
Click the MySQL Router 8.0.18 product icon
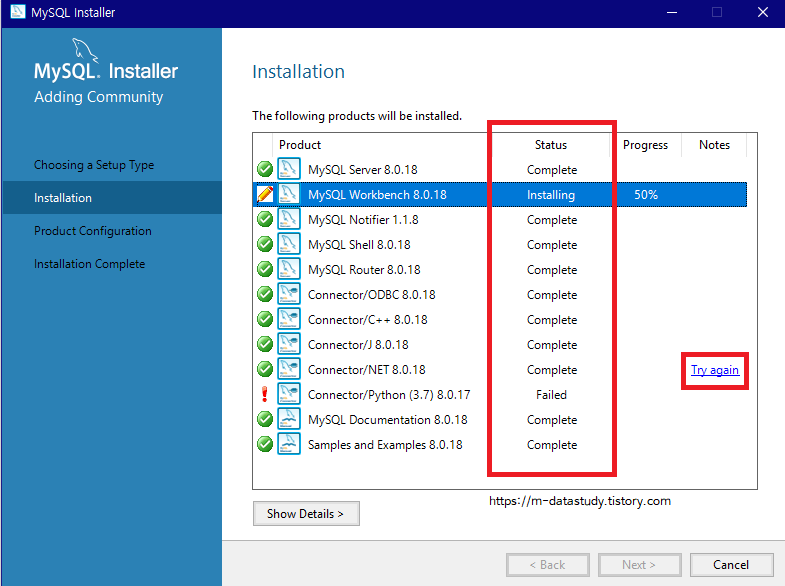click(x=289, y=269)
